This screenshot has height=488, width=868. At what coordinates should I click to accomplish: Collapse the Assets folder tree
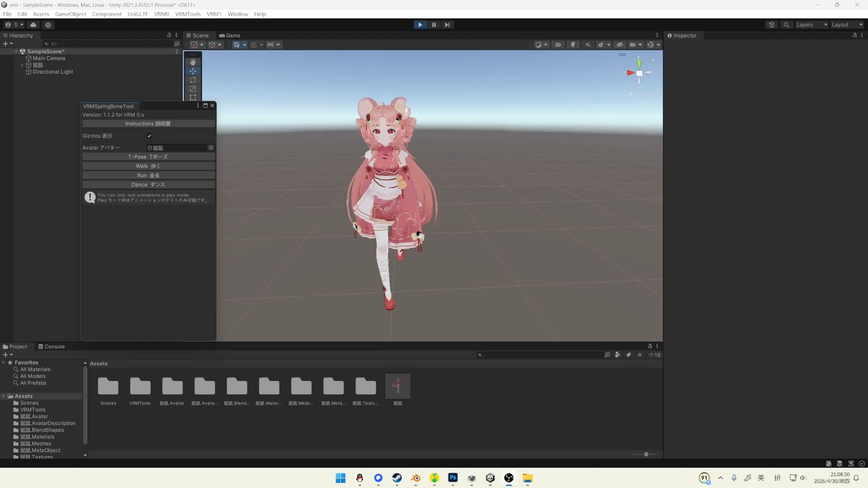point(4,396)
